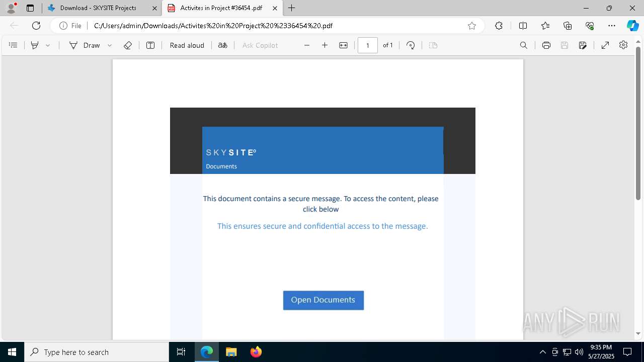Open the volume control tray icon
Viewport: 644px width, 362px height.
click(x=579, y=352)
